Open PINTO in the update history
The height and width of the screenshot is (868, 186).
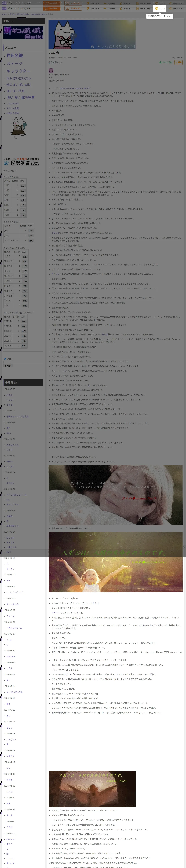tap(9, 462)
